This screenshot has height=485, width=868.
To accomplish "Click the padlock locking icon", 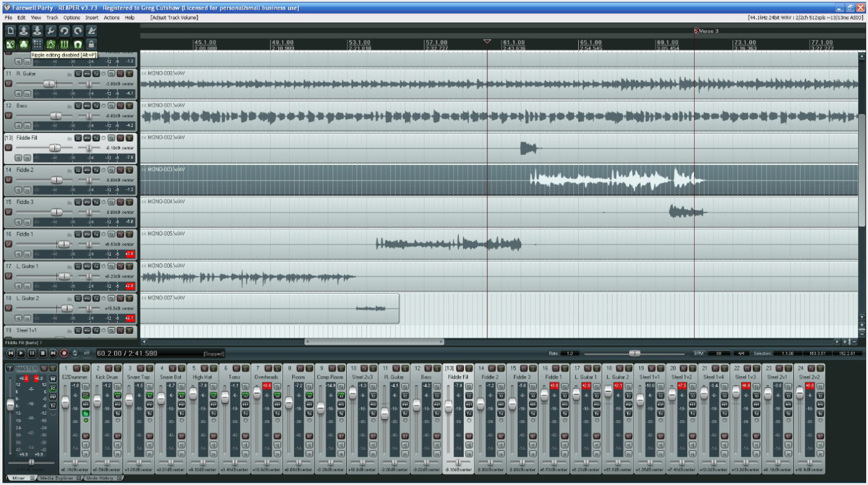I will coord(92,45).
